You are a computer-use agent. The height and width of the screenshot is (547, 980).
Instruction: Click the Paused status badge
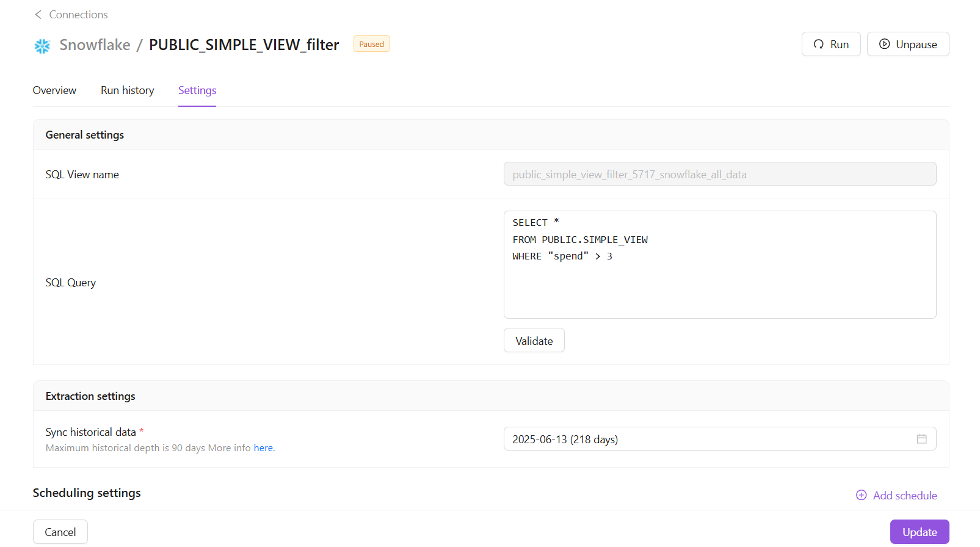tap(371, 45)
